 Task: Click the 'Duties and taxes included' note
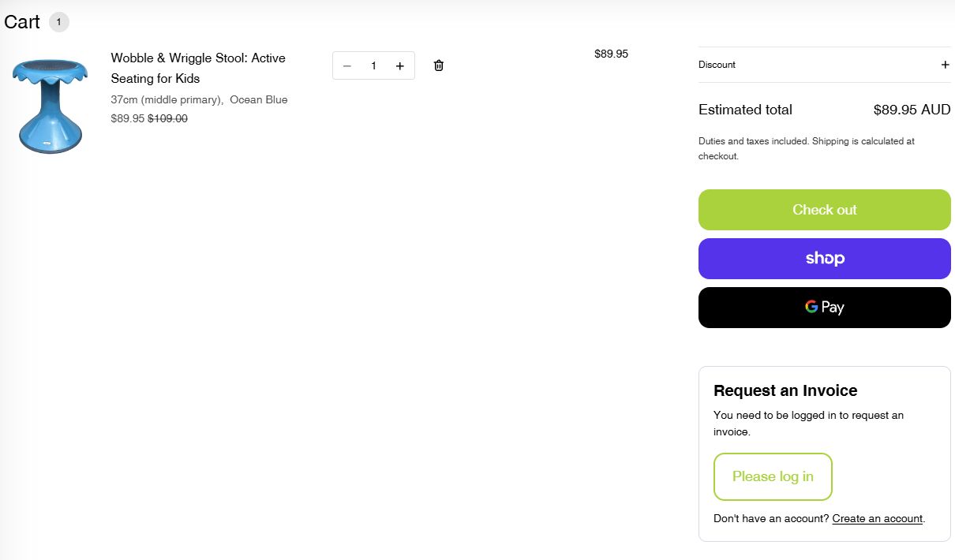(x=807, y=148)
